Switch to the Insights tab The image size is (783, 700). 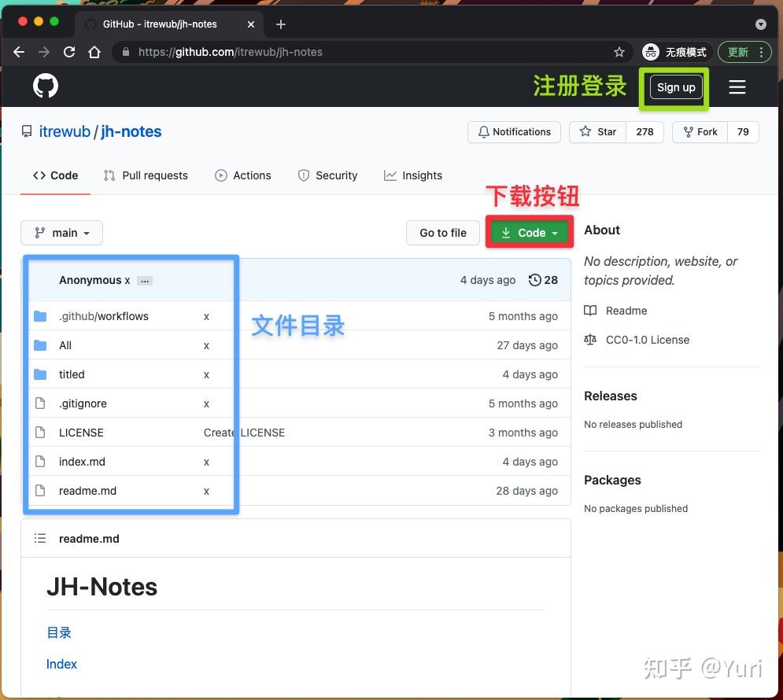click(x=413, y=175)
